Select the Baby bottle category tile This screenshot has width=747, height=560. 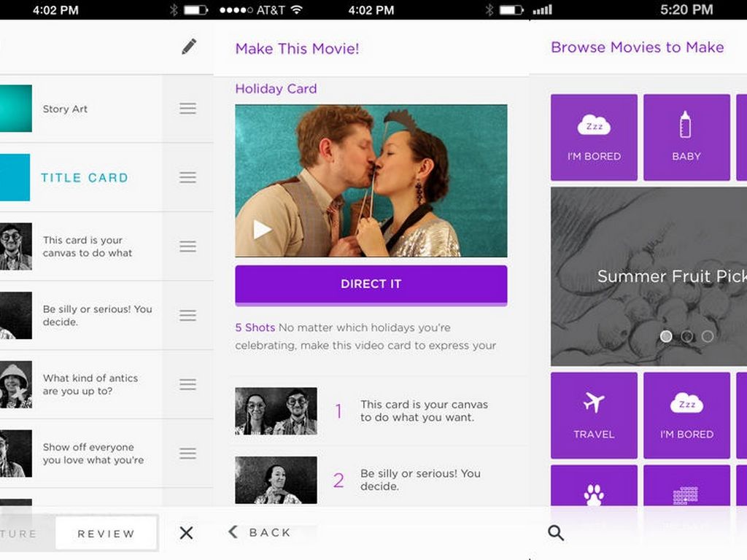(686, 137)
